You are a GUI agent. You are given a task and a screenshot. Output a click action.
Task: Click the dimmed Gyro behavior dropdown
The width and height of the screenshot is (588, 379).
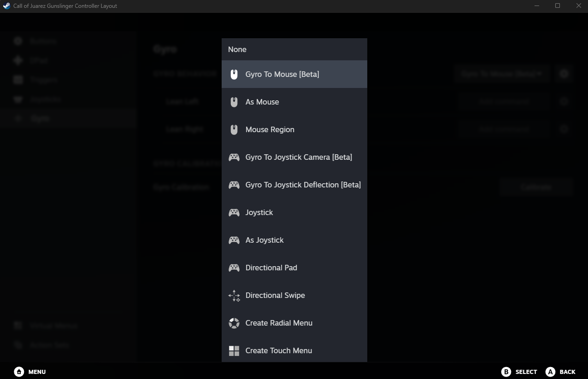tap(501, 74)
